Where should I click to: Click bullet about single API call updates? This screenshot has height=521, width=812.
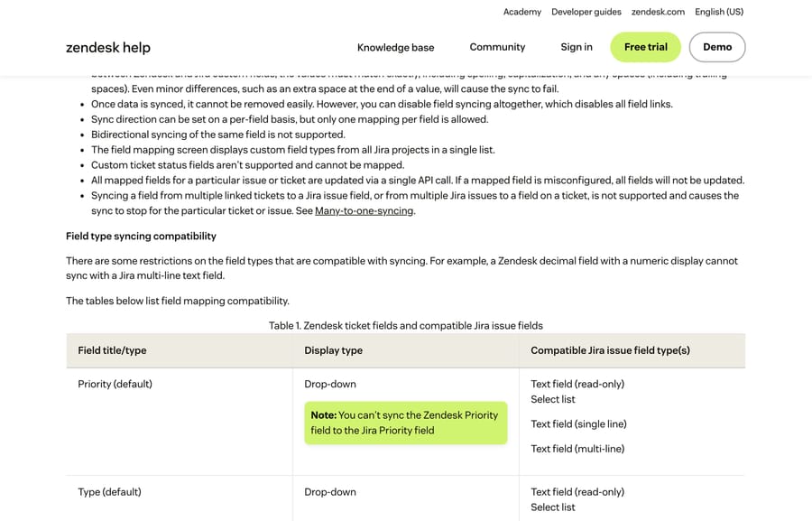coord(418,181)
